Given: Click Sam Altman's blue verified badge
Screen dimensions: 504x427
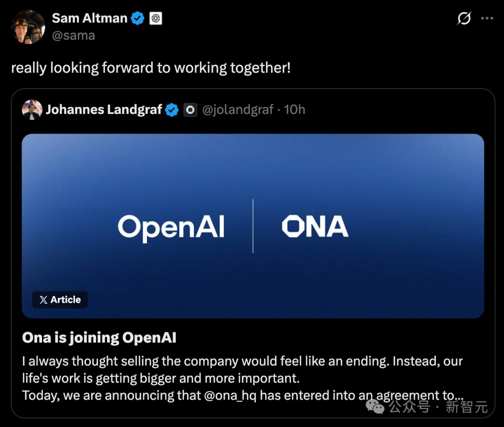Looking at the screenshot, I should (138, 18).
